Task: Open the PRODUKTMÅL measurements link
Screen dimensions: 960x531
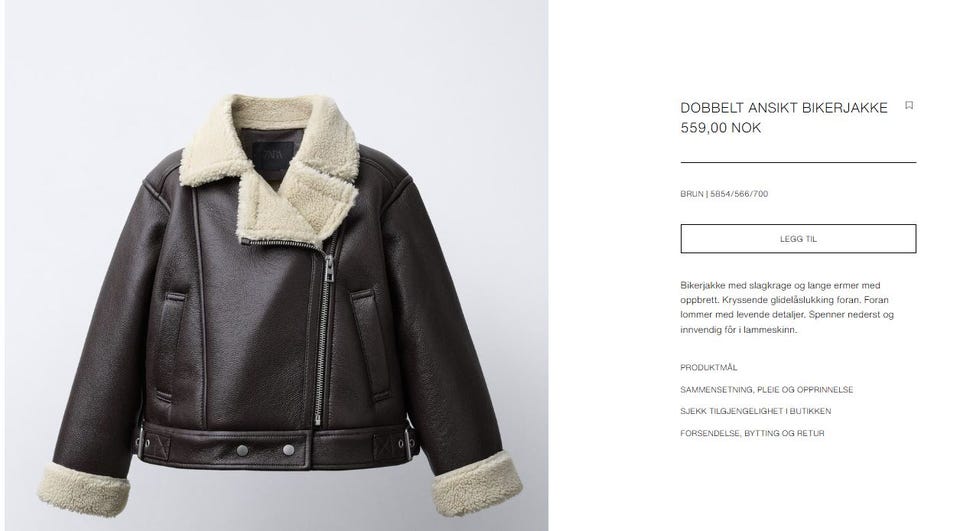Action: pos(708,367)
